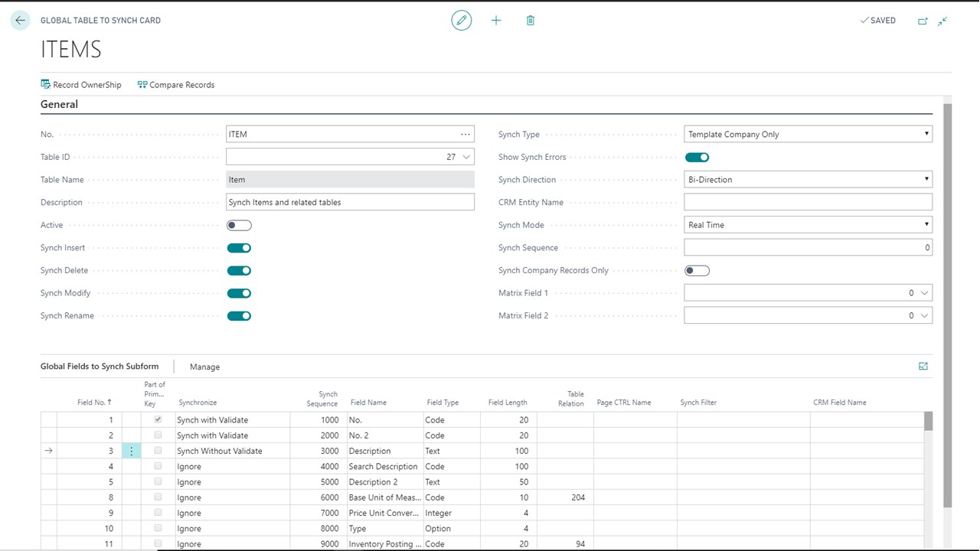This screenshot has height=551, width=980.
Task: Open row options for field 3
Action: point(132,452)
